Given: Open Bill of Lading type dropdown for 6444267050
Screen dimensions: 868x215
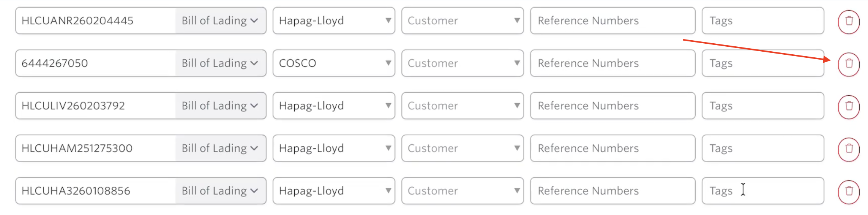Looking at the screenshot, I should [220, 63].
